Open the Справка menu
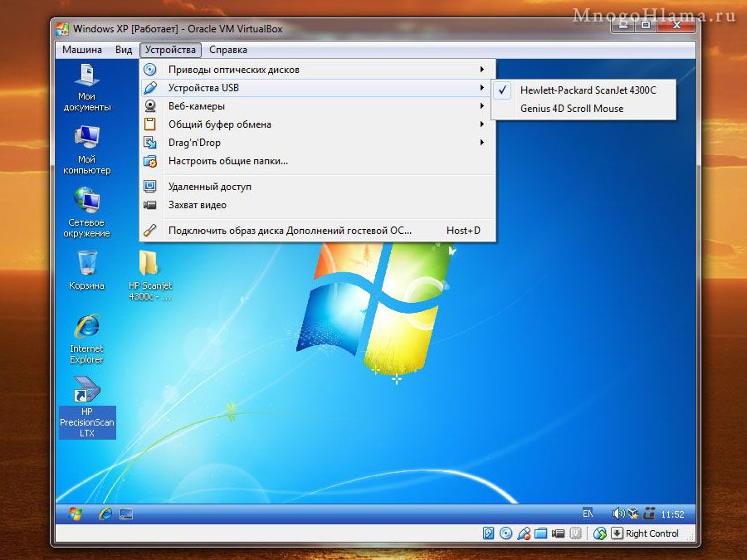This screenshot has width=747, height=560. [x=227, y=50]
